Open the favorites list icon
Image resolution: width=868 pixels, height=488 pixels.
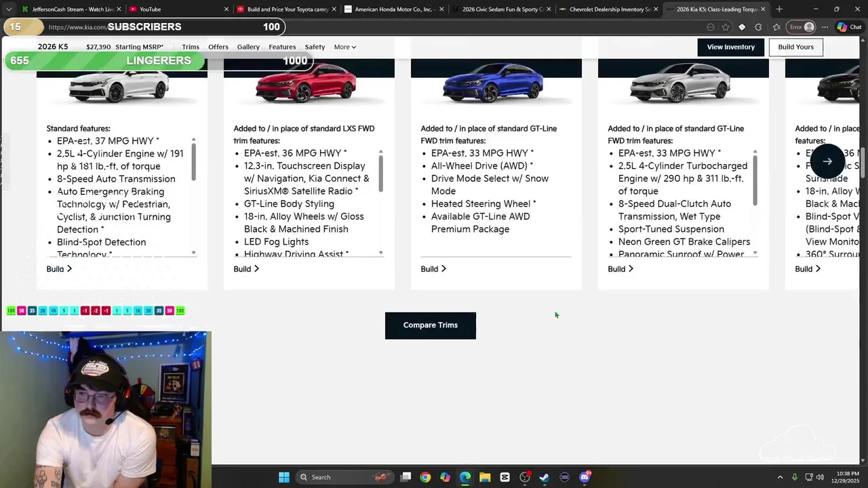[x=776, y=27]
